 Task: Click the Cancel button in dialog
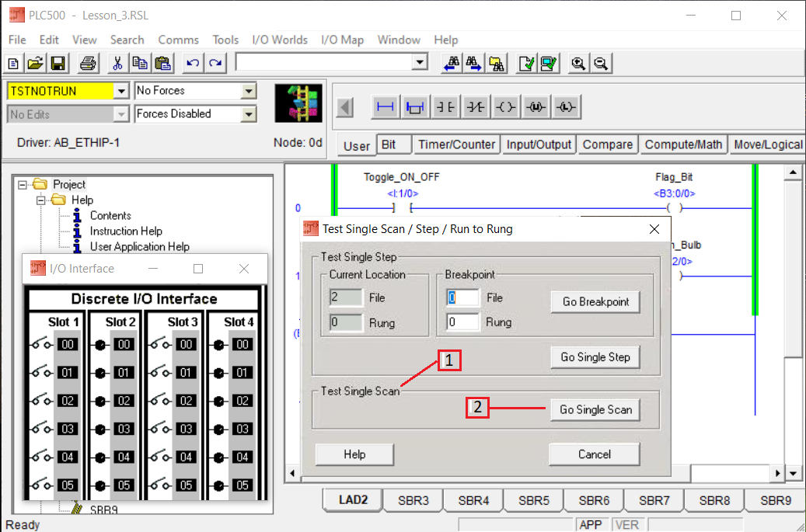[x=595, y=454]
